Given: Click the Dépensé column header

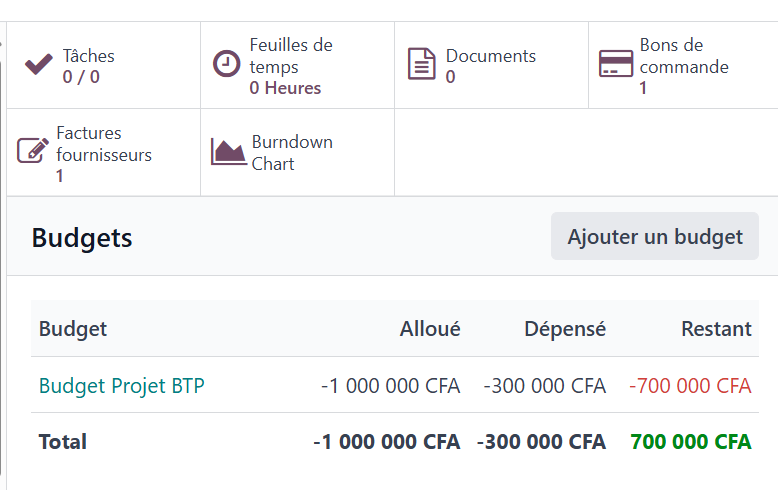Looking at the screenshot, I should (565, 329).
